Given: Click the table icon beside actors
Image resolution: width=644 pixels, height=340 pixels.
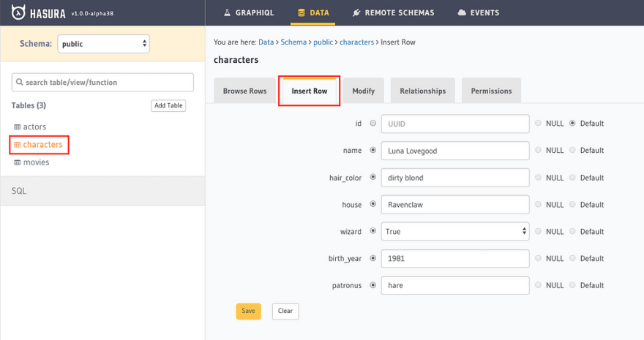Looking at the screenshot, I should (x=18, y=127).
